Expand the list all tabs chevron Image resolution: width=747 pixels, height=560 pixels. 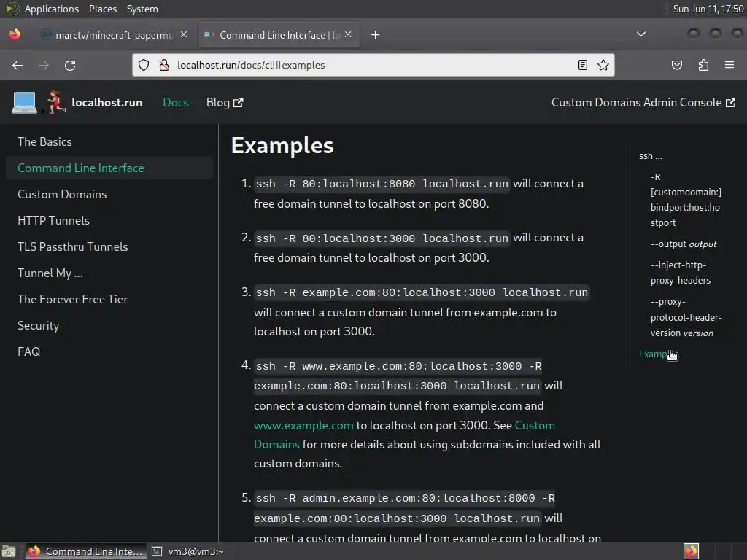pos(641,34)
